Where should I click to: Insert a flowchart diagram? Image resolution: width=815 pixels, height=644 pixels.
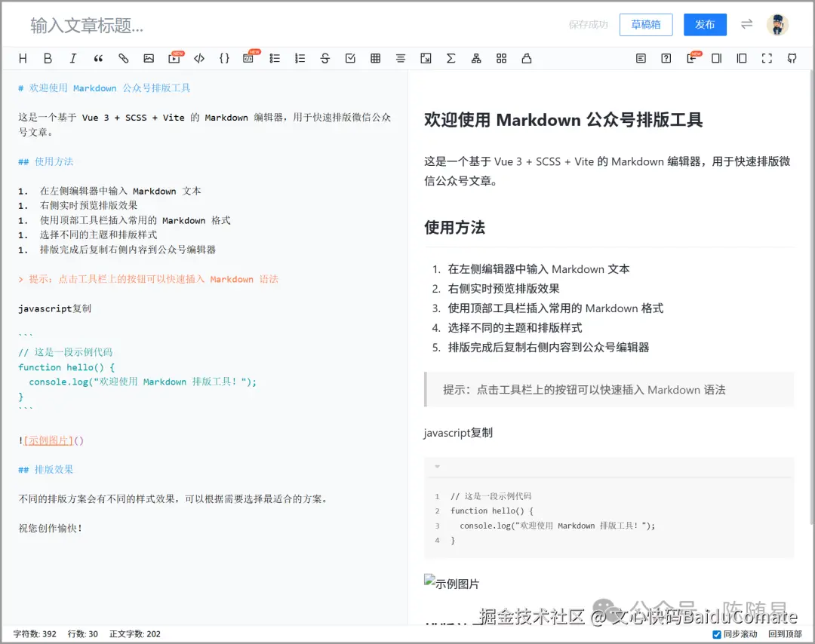[x=476, y=59]
